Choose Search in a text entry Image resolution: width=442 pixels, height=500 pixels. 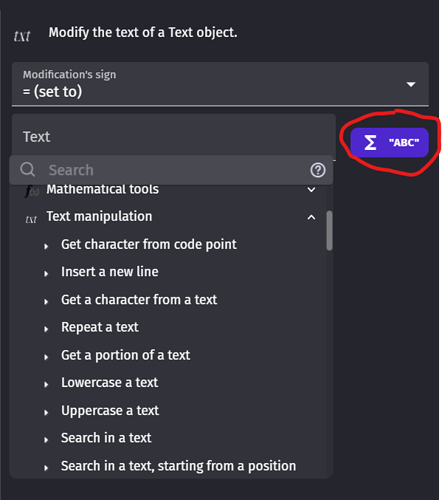click(x=106, y=438)
